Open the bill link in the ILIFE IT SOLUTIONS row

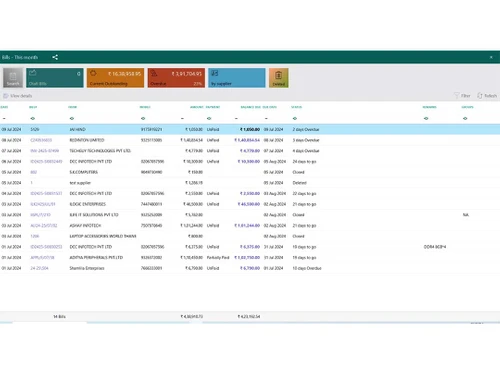click(x=40, y=215)
